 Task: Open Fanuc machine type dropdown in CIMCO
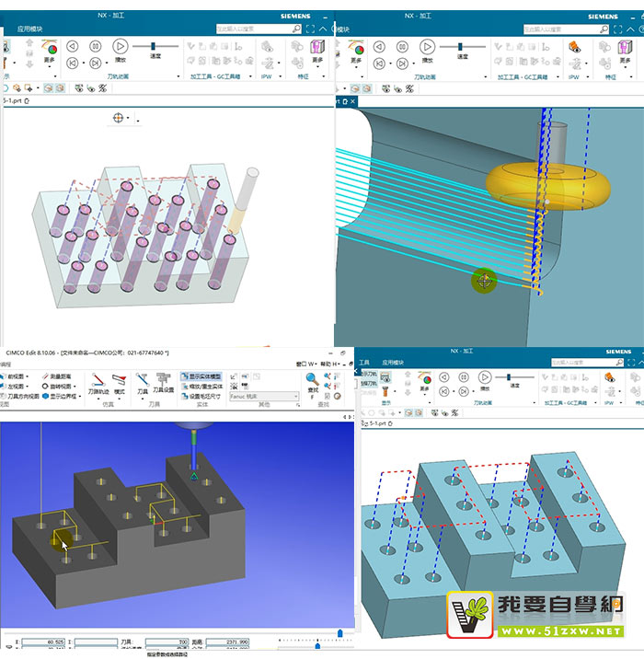[264, 397]
